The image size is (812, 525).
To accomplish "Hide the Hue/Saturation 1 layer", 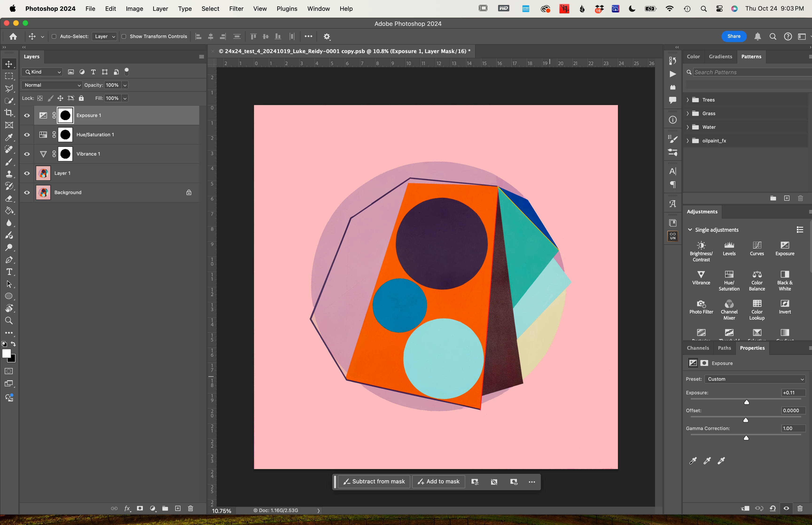I will point(27,135).
